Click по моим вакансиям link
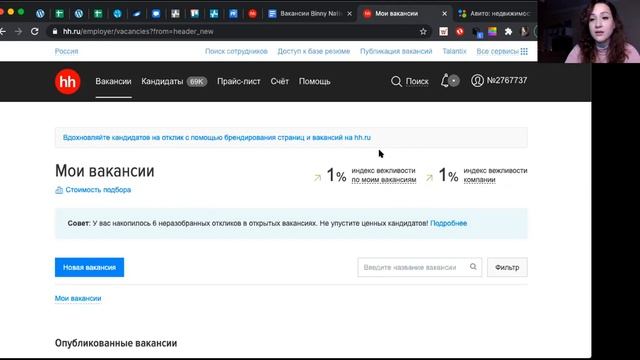The width and height of the screenshot is (640, 360). pyautogui.click(x=384, y=180)
